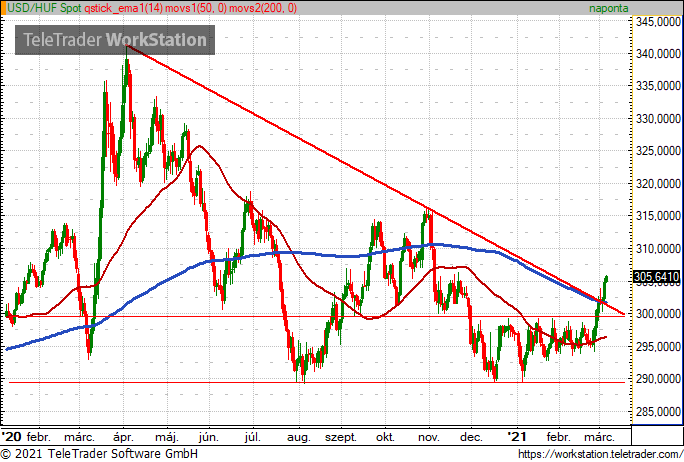Click the 345,0000 price axis label
Viewport: 684px width, 462px height.
pyautogui.click(x=658, y=21)
